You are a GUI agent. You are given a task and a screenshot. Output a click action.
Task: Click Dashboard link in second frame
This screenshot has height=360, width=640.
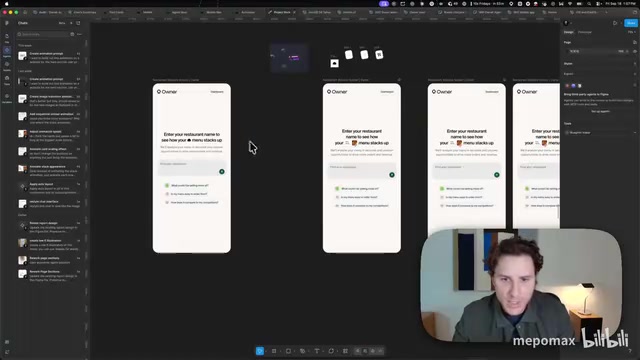pos(387,92)
